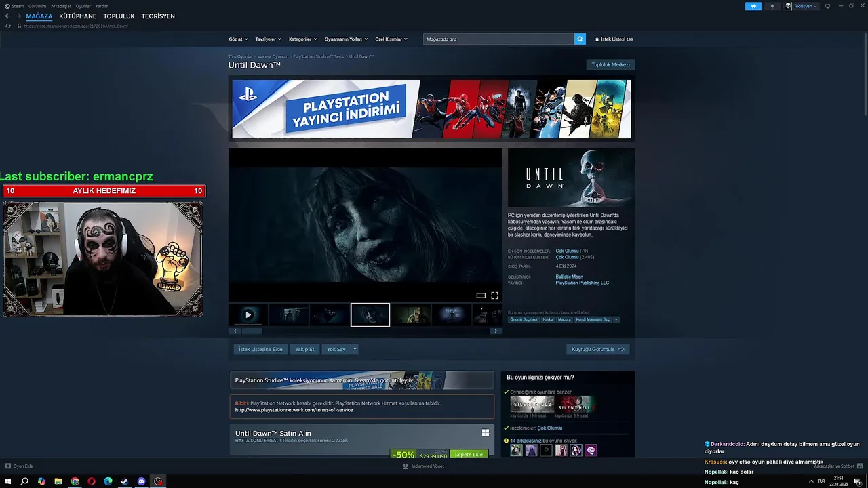
Task: Toggle theater mode on the media viewer
Action: (481, 296)
